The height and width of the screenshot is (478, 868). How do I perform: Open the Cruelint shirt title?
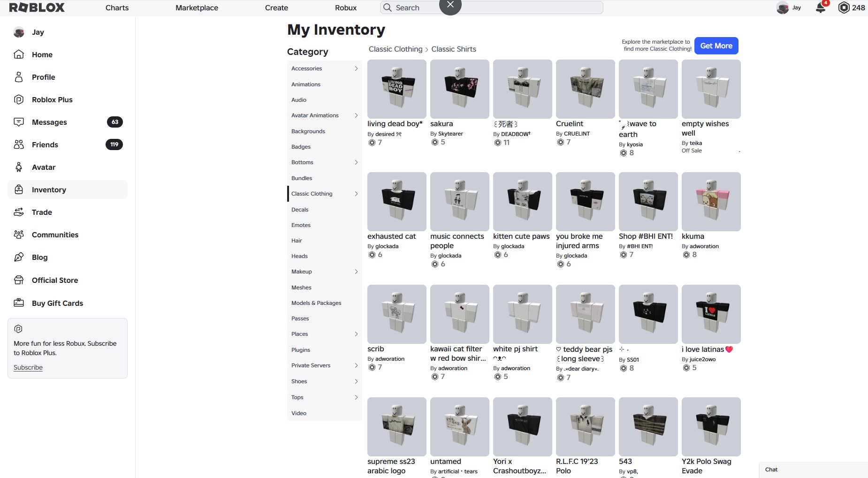click(x=570, y=124)
